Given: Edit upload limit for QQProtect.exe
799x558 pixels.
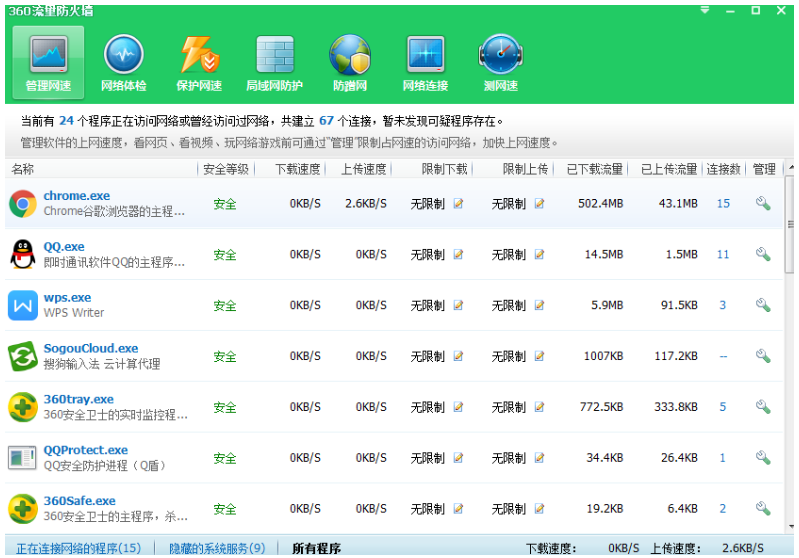Looking at the screenshot, I should point(539,457).
